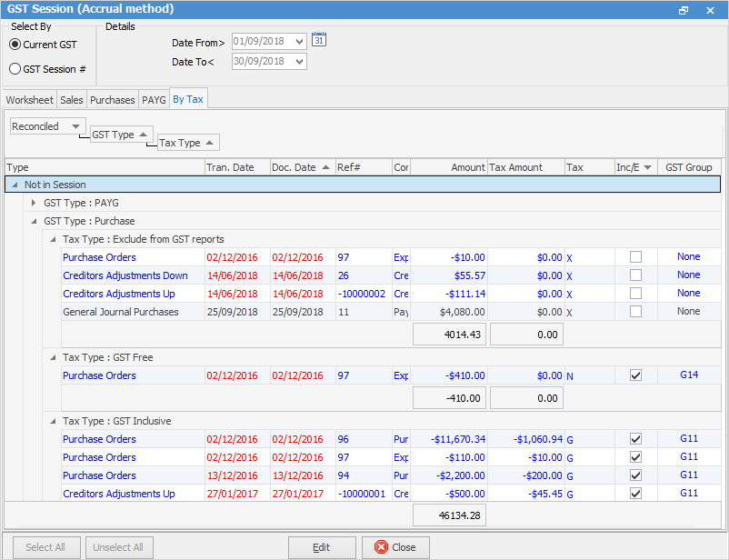The image size is (729, 560).
Task: Select the GST Session # radio button
Action: 15,69
